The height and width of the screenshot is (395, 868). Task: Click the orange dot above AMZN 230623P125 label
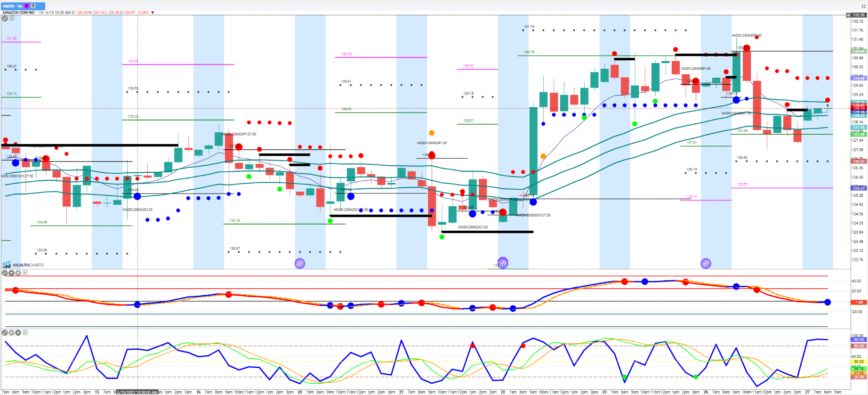tap(432, 133)
